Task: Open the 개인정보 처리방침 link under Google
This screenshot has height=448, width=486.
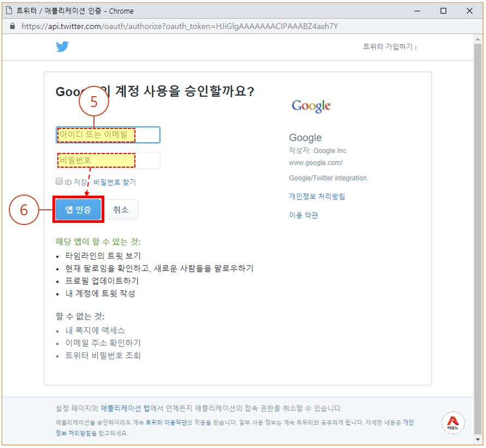Action: pyautogui.click(x=317, y=196)
